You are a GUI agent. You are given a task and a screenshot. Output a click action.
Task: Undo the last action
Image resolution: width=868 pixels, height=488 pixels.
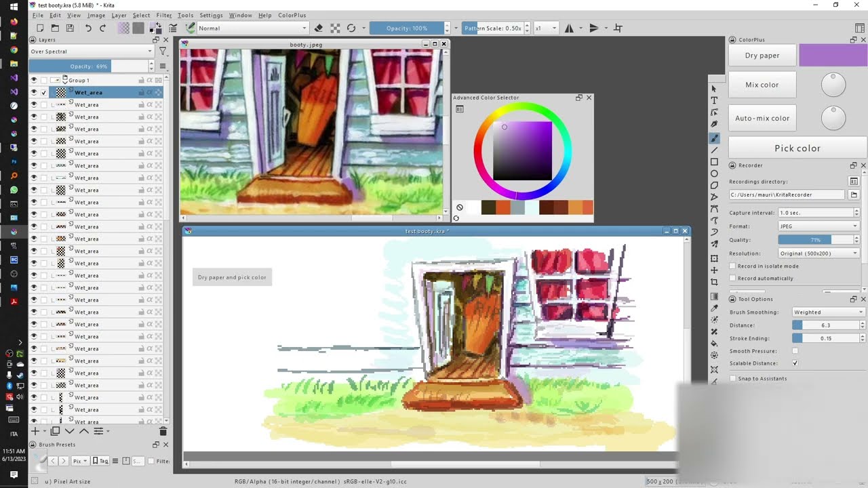pyautogui.click(x=88, y=28)
